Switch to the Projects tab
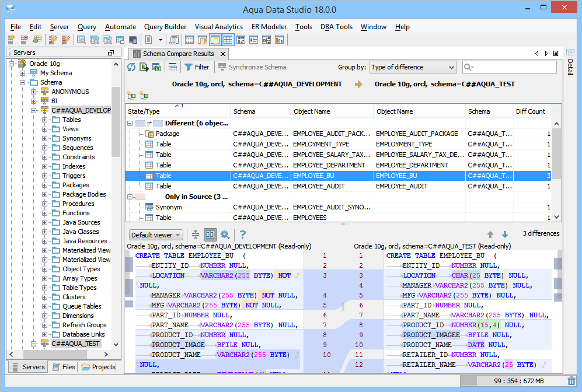This screenshot has height=392, width=582. pos(98,367)
